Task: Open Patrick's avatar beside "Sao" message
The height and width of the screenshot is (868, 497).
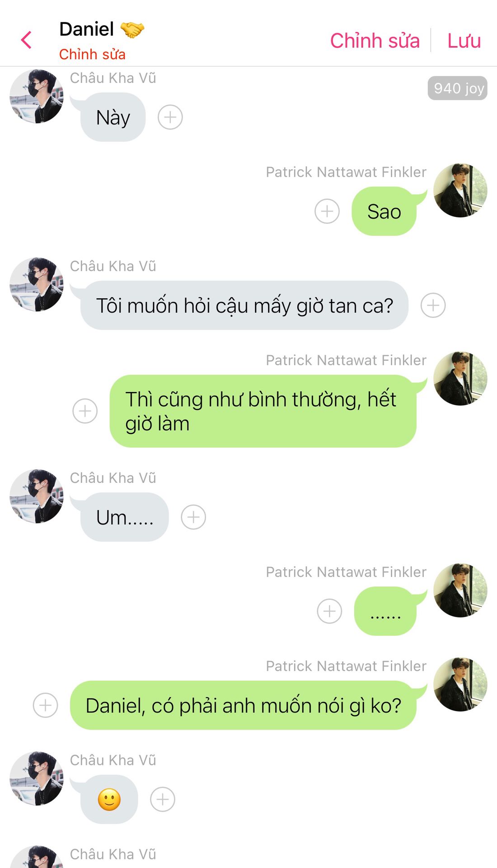Action: pyautogui.click(x=460, y=190)
